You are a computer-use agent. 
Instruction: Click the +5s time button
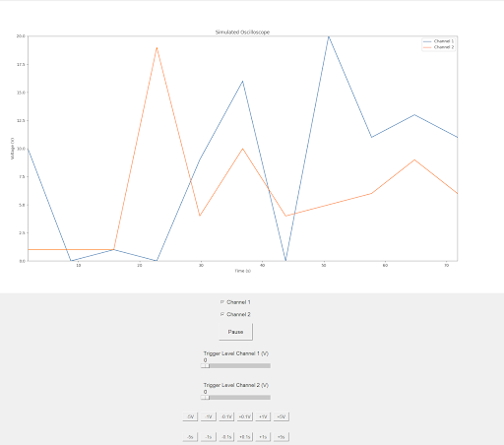(x=282, y=437)
